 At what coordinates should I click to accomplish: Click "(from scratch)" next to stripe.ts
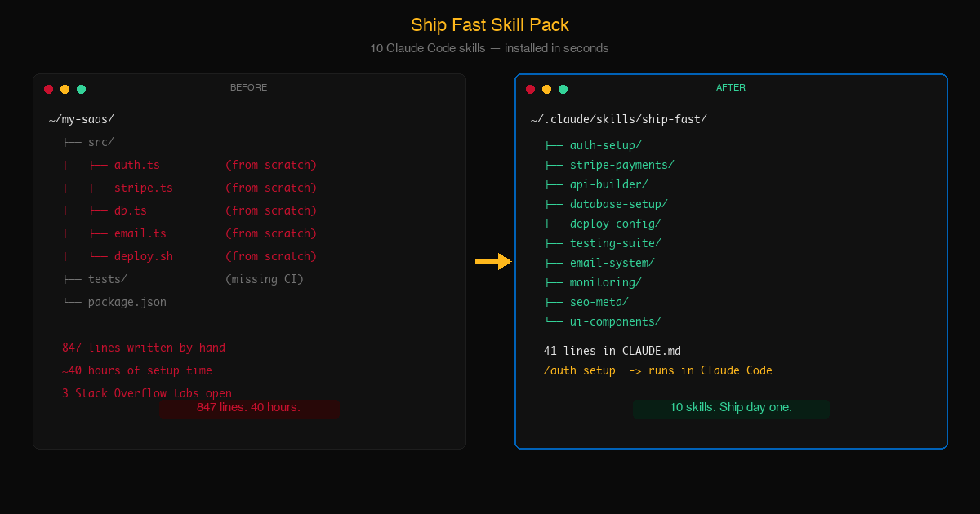271,188
